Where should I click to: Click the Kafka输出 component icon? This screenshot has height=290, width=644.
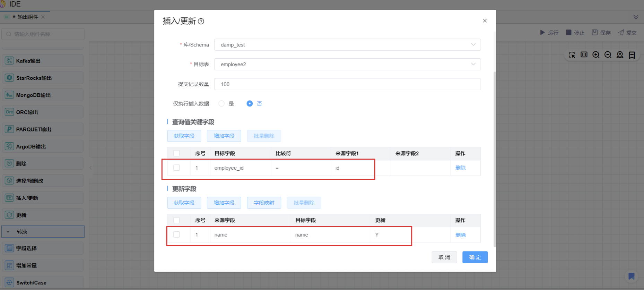tap(9, 61)
